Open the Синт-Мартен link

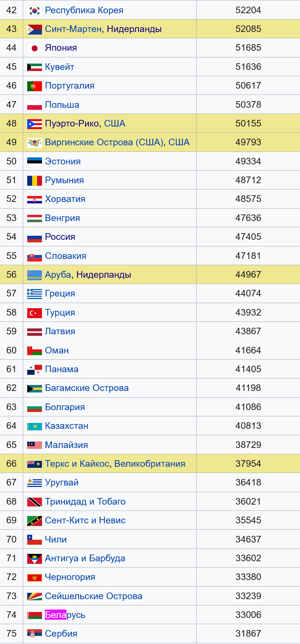click(73, 29)
